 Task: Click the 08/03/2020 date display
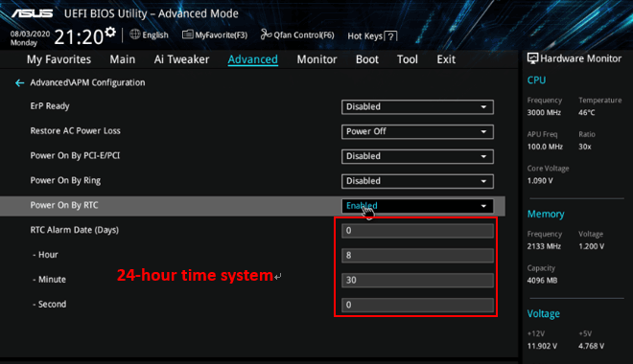[30, 34]
